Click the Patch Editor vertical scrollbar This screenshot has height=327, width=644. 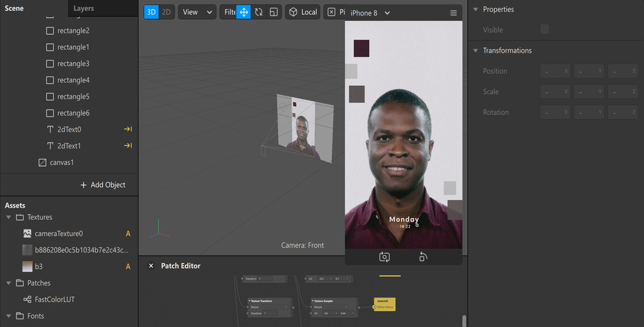(x=464, y=321)
